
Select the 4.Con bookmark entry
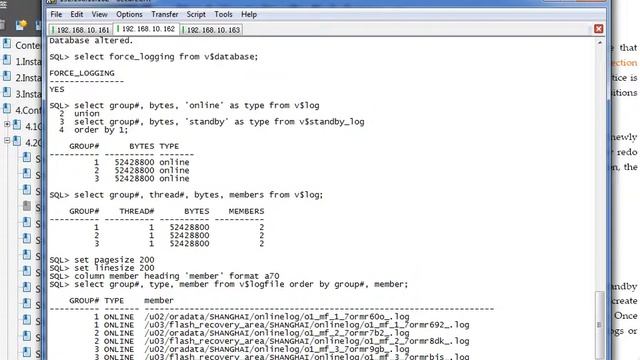click(x=28, y=110)
